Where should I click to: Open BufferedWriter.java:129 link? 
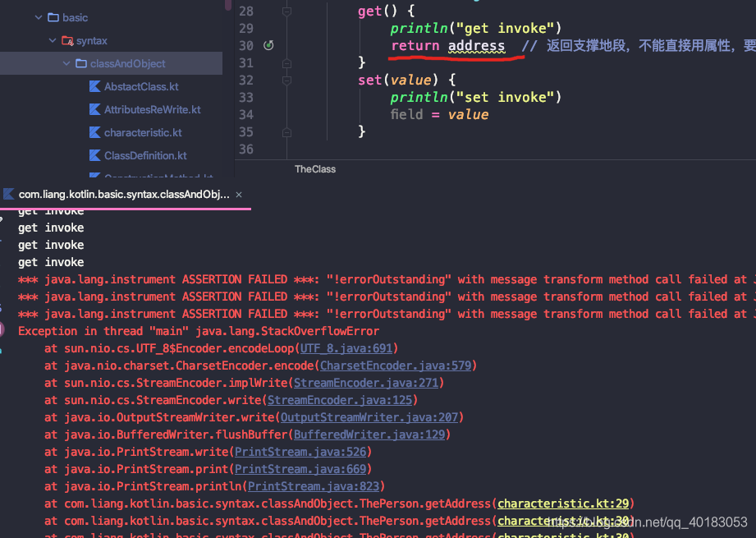point(369,435)
